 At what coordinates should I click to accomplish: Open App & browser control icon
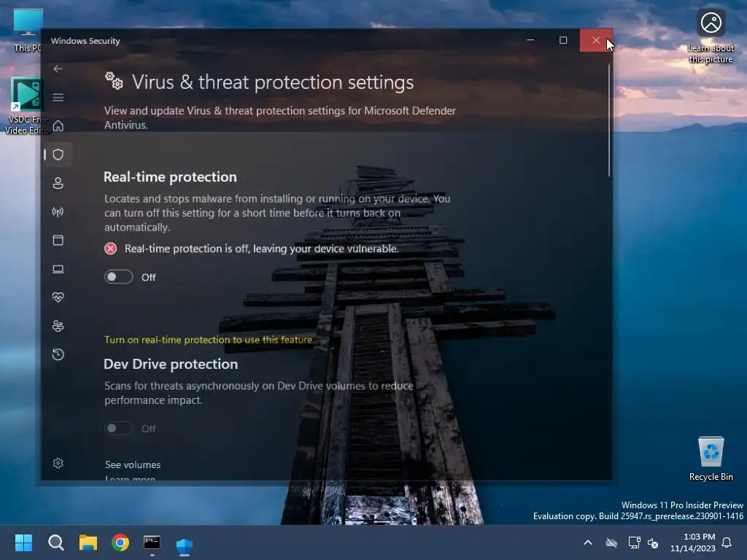pos(58,241)
